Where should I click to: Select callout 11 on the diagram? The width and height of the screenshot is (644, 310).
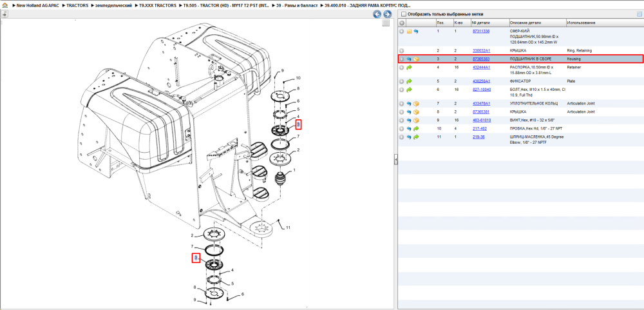(x=288, y=228)
